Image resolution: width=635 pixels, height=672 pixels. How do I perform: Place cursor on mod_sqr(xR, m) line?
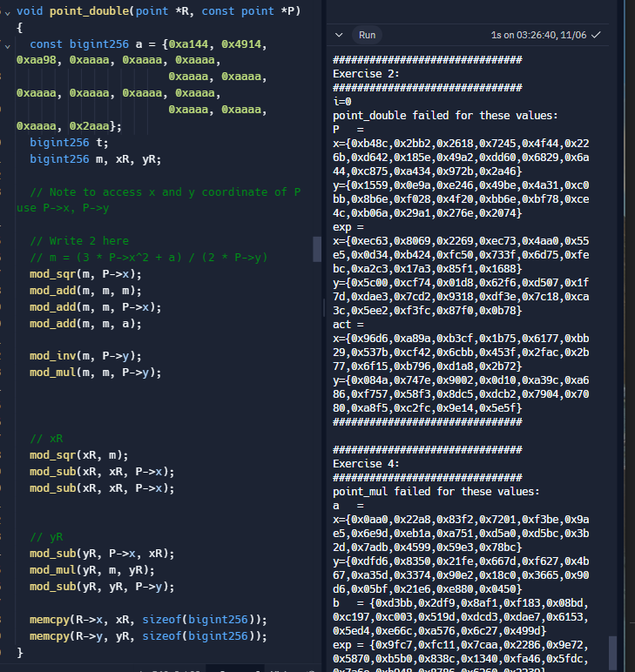(x=79, y=454)
